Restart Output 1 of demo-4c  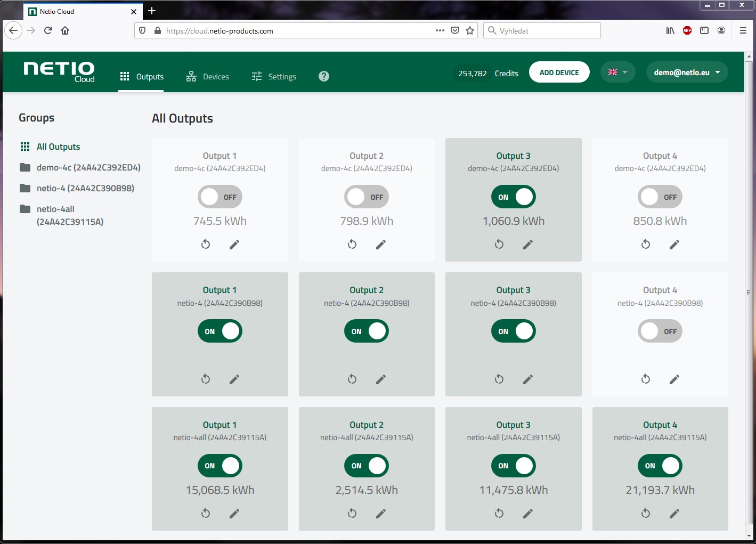(x=206, y=245)
